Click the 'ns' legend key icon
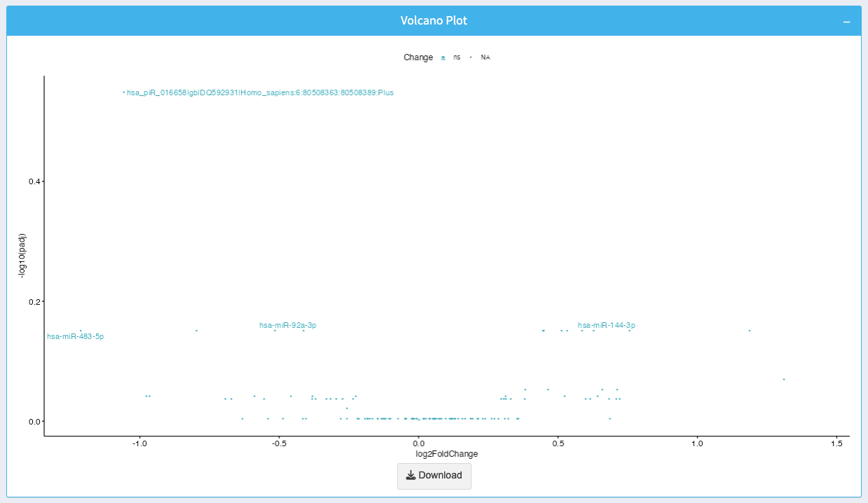 click(x=443, y=57)
